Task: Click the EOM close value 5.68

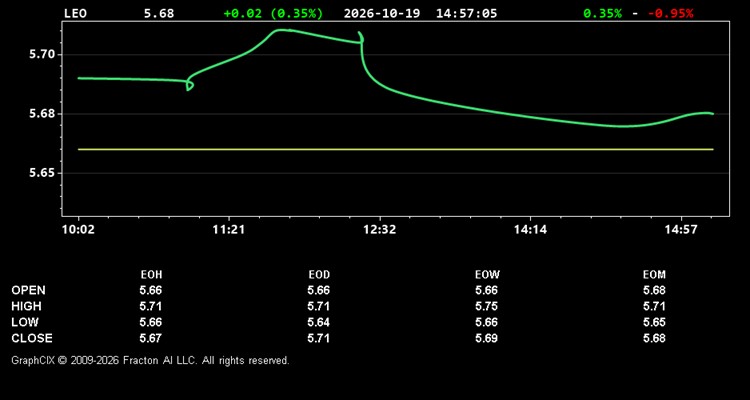Action: pyautogui.click(x=654, y=338)
